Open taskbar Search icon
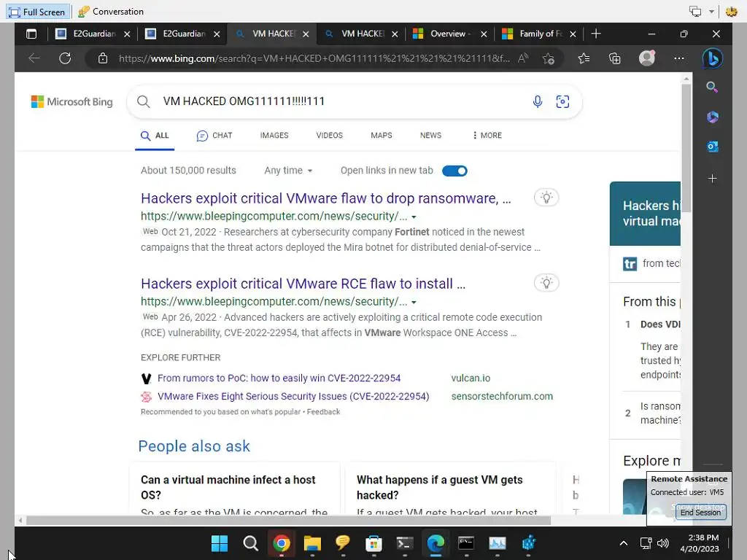Screen dimensions: 747x560 [250, 543]
